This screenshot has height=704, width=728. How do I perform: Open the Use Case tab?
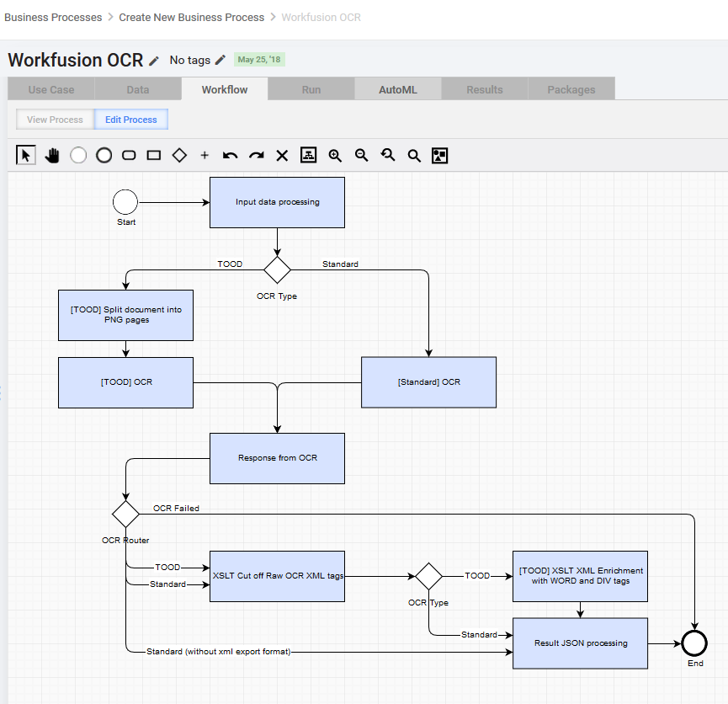coord(51,89)
